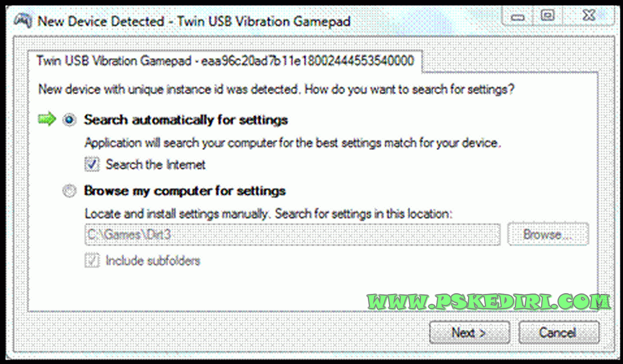Viewport: 623px width, 364px height.
Task: Open the Browse... folder button
Action: coord(548,234)
